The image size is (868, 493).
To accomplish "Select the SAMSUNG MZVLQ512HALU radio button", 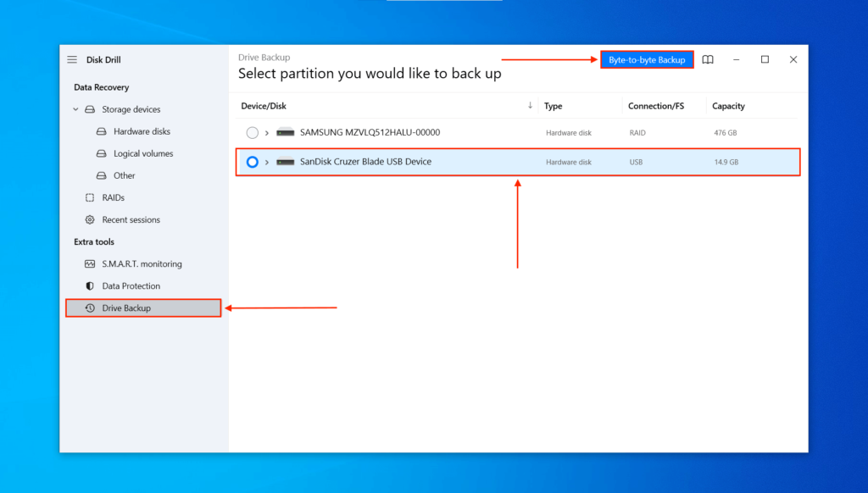I will pyautogui.click(x=252, y=132).
